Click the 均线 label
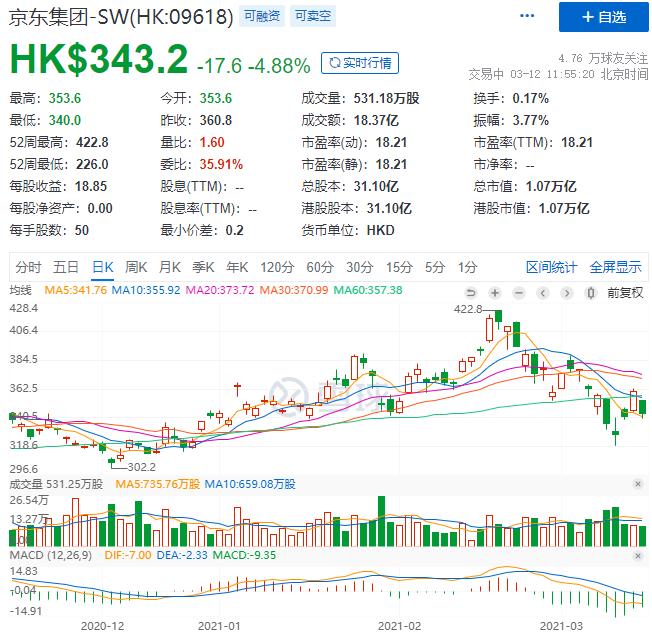The height and width of the screenshot is (638, 652). (x=20, y=290)
